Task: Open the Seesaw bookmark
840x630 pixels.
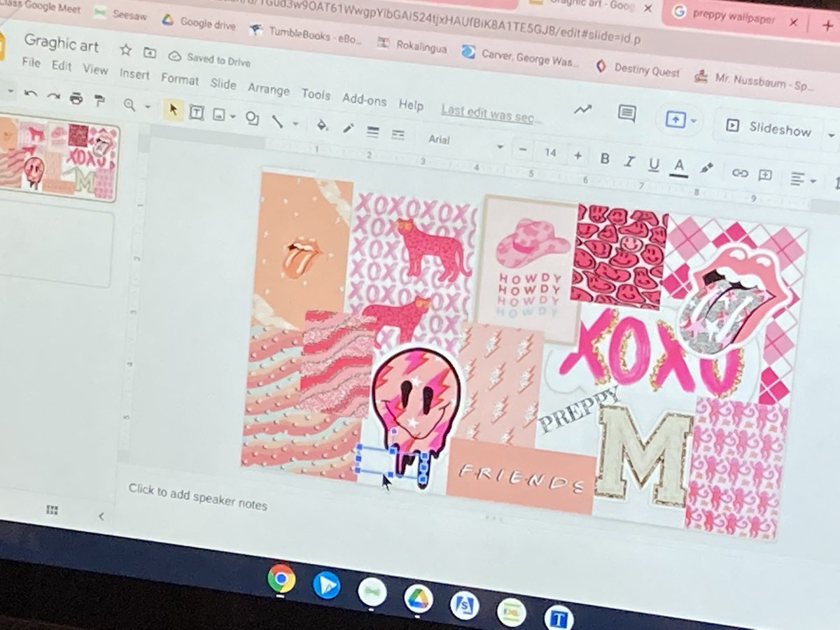Action: 122,15
